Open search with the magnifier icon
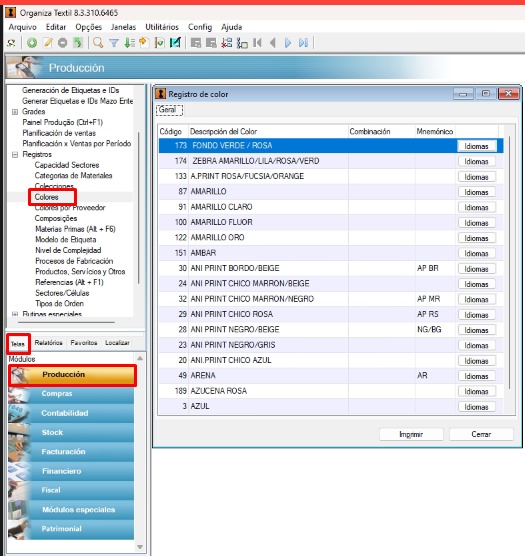This screenshot has width=525, height=556. click(98, 43)
